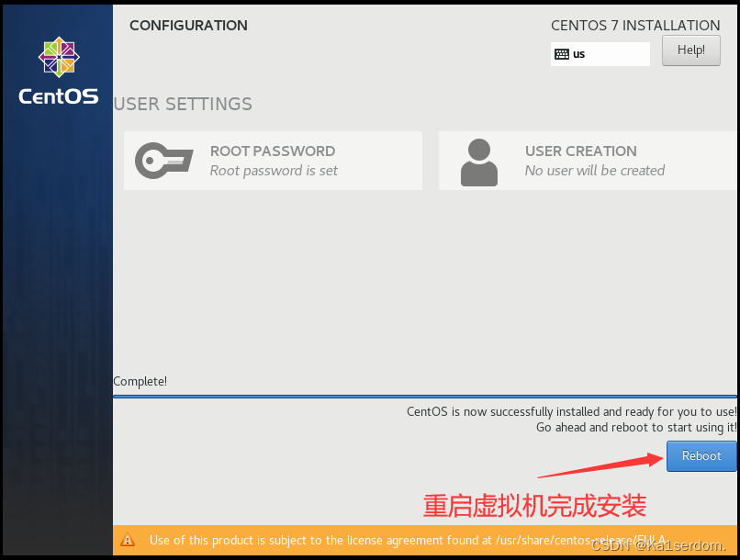This screenshot has width=740, height=560.
Task: Click the license agreement warning bar
Action: click(425, 540)
